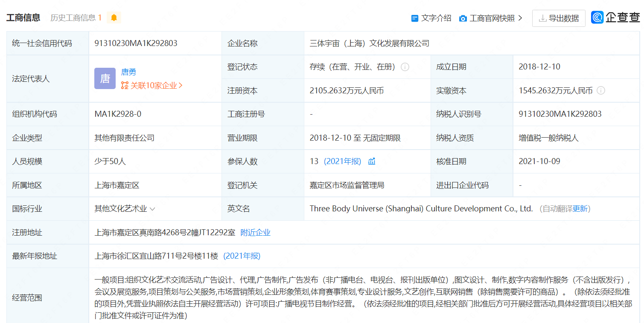644x323 pixels.
Task: Click 营业期限 value 2018-12-10 至 无固定期限
Action: 356,138
